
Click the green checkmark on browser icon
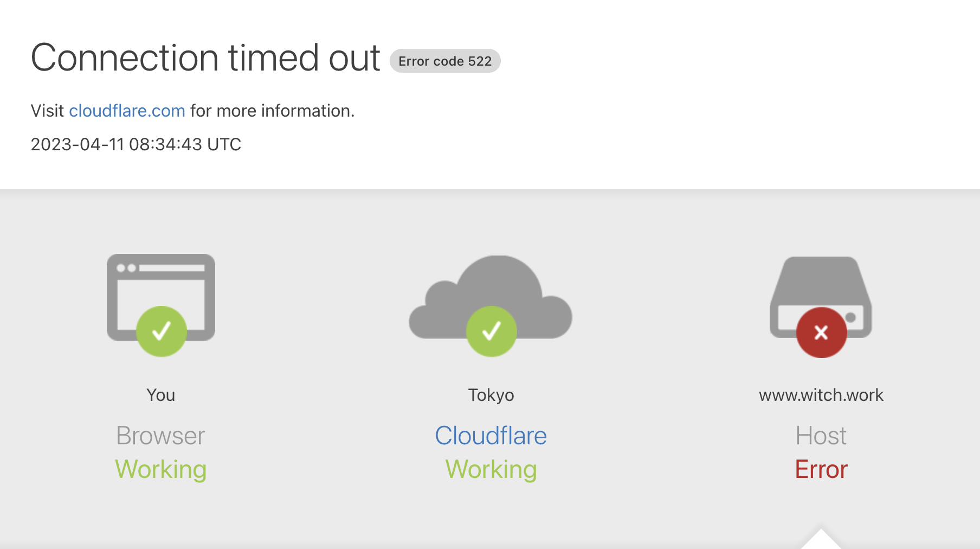pyautogui.click(x=162, y=331)
